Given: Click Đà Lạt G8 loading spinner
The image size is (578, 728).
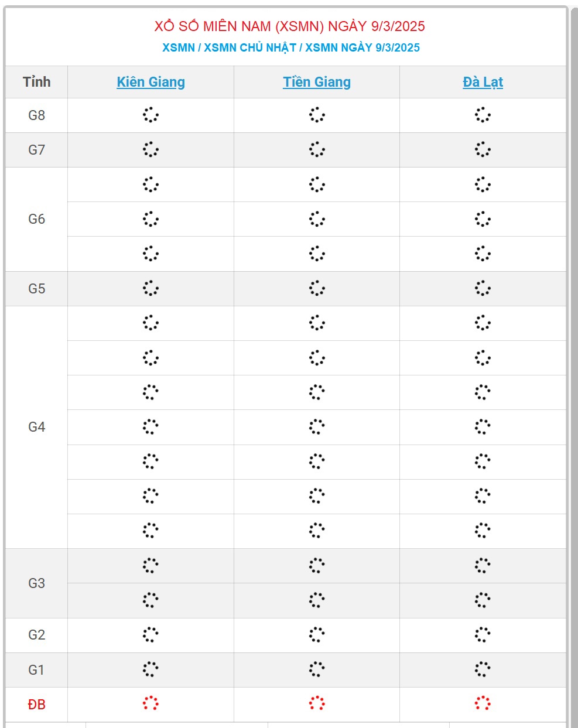Looking at the screenshot, I should (x=483, y=115).
